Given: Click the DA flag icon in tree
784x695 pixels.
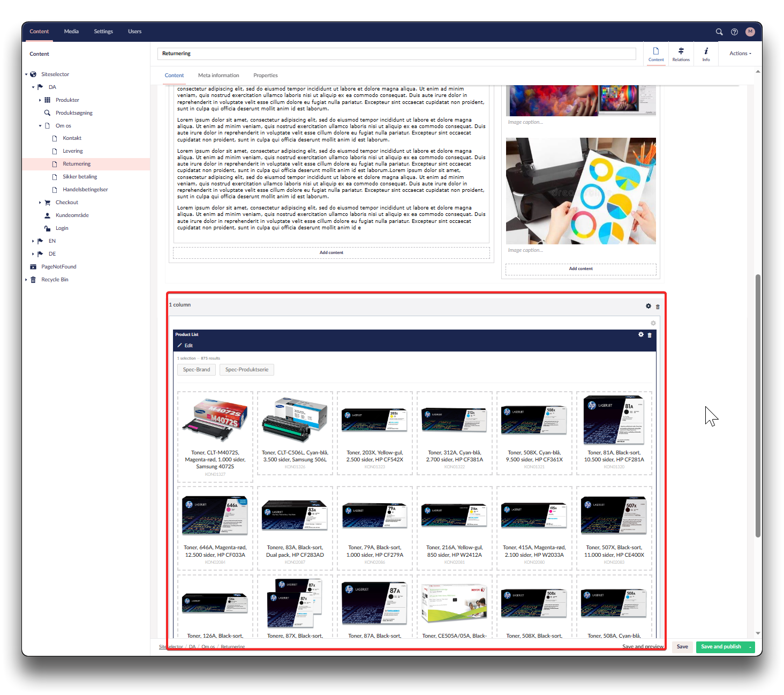Looking at the screenshot, I should pos(40,87).
